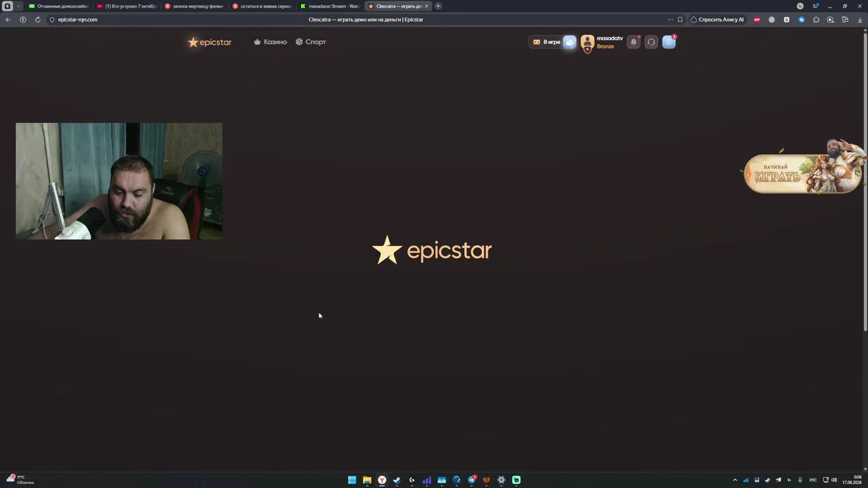Bookmark this page in the browser
The width and height of the screenshot is (868, 488).
click(680, 20)
